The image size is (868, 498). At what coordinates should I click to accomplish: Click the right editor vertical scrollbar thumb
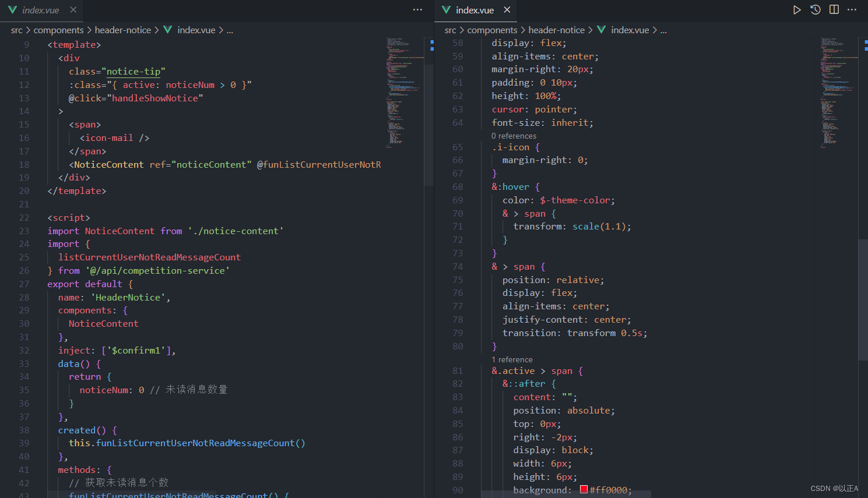(863, 300)
